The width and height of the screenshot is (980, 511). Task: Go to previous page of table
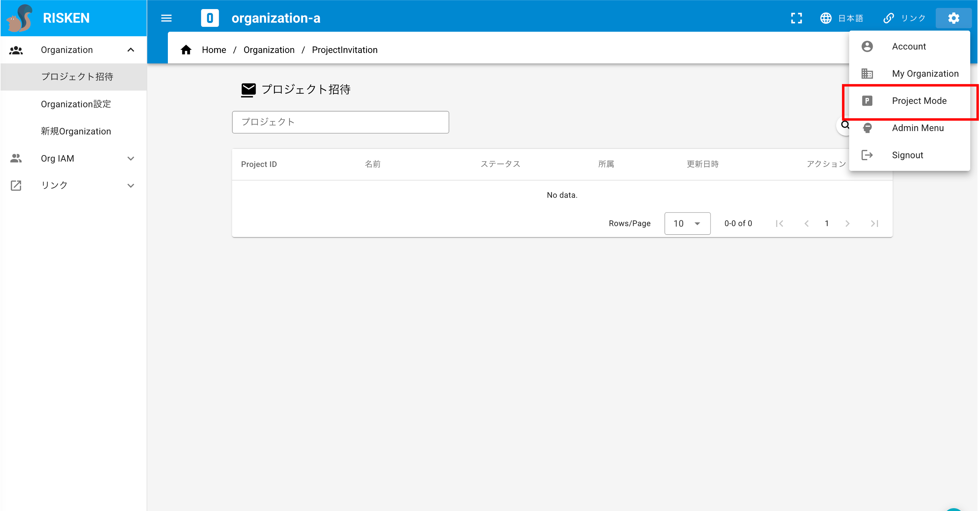point(807,223)
